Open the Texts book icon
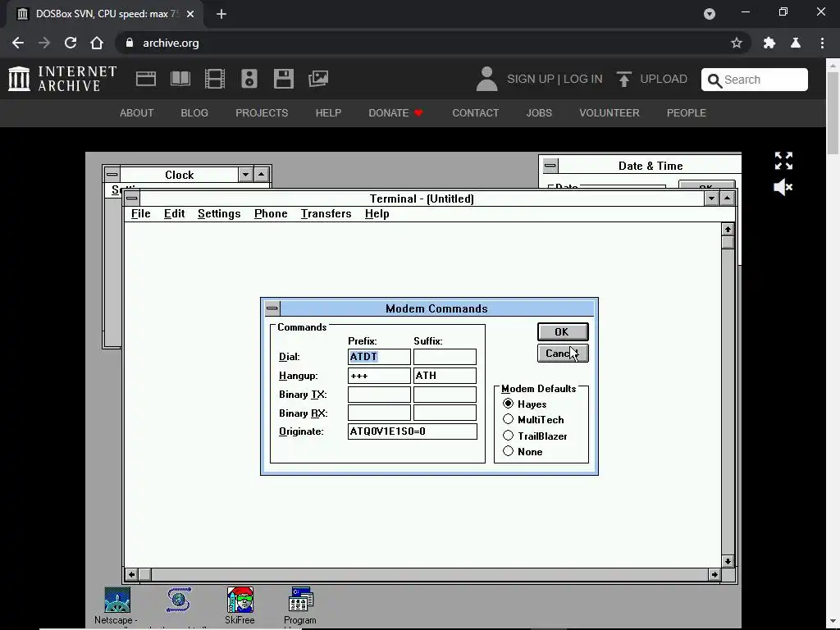Viewport: 840px width, 630px height. (x=180, y=79)
